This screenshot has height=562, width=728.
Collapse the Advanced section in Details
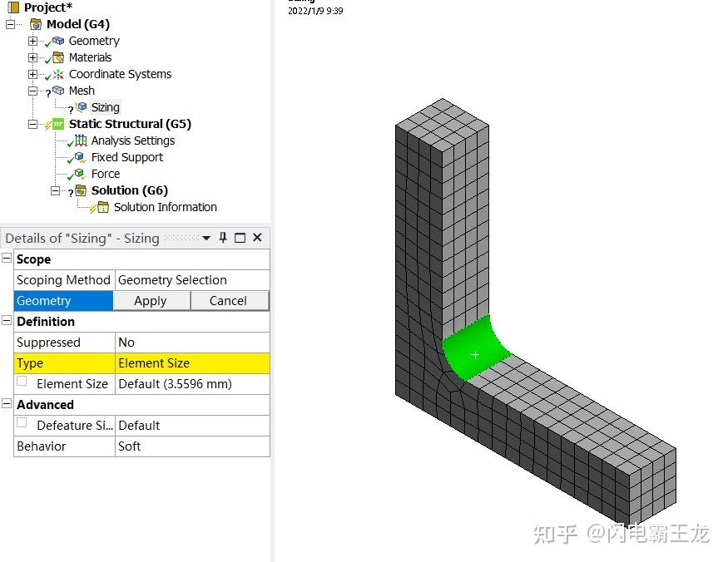[x=7, y=404]
